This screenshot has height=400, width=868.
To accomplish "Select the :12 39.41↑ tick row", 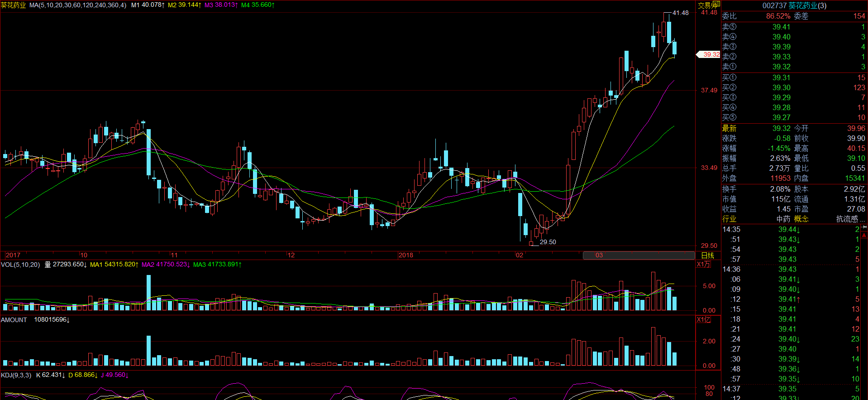I will click(x=791, y=299).
